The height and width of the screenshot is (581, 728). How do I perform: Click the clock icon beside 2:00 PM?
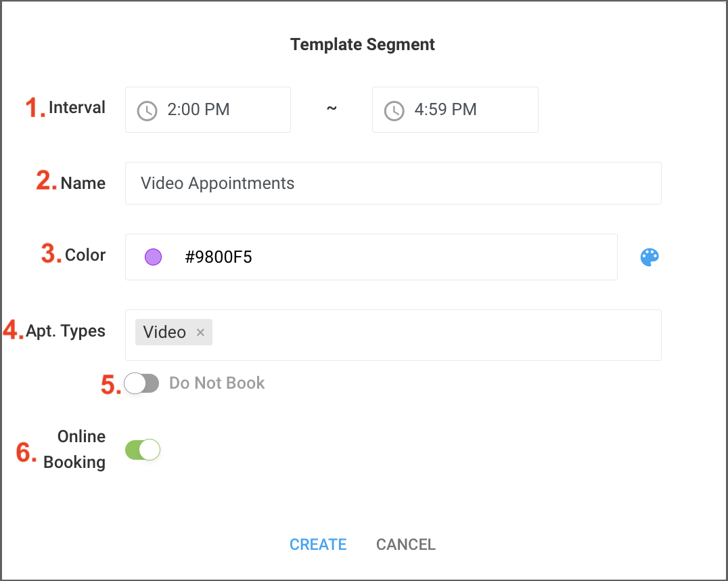click(147, 111)
